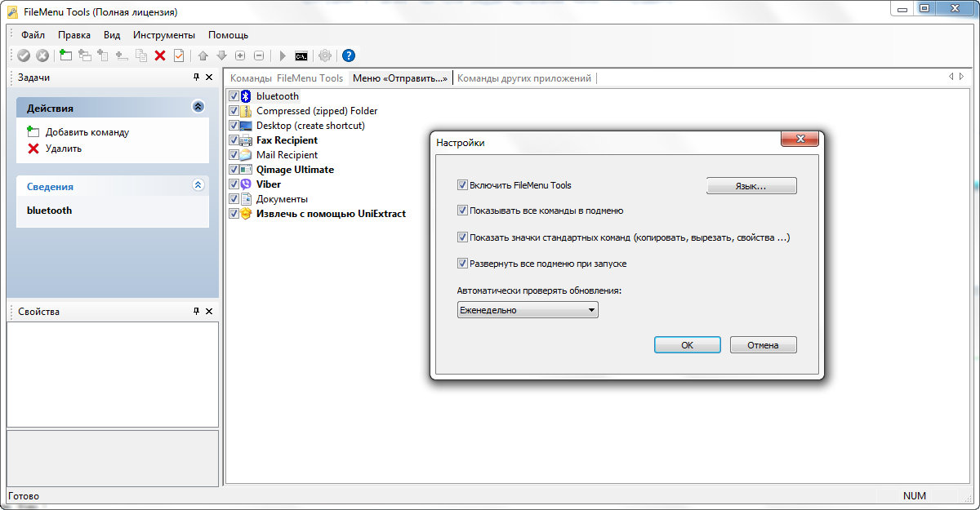Click the move down arrow icon
Image resolution: width=980 pixels, height=510 pixels.
pos(221,55)
